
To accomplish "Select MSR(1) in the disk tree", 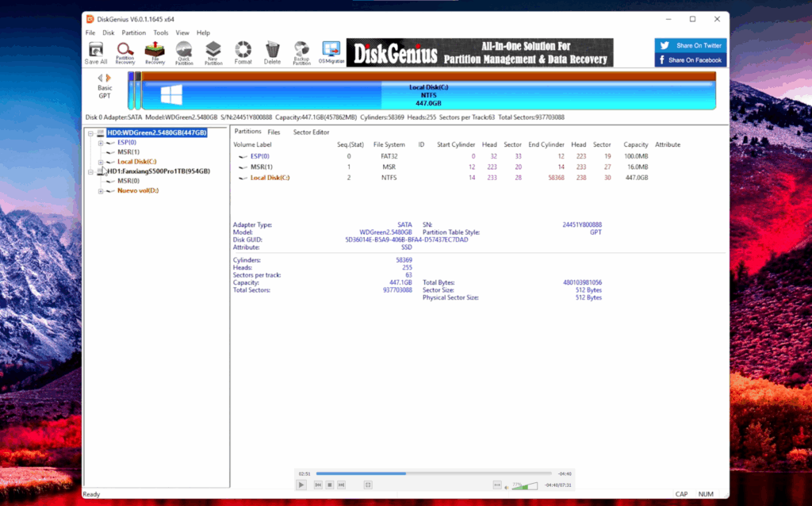I will click(x=128, y=151).
